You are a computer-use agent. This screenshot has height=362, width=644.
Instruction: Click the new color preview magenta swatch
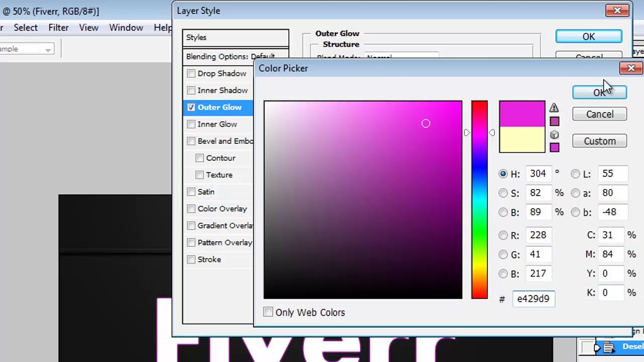(x=522, y=114)
